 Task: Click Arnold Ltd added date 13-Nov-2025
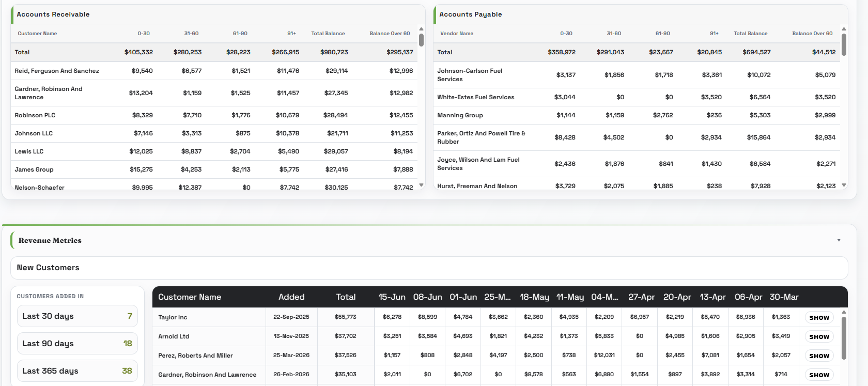point(291,336)
